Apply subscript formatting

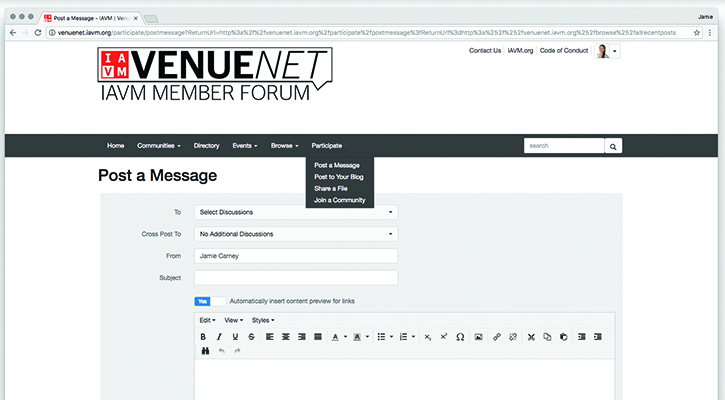(428, 337)
